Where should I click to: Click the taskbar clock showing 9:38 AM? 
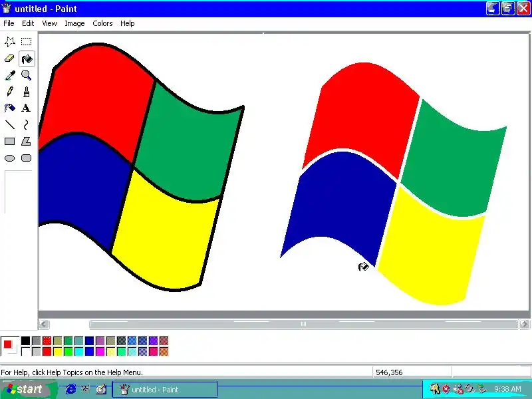(x=507, y=389)
